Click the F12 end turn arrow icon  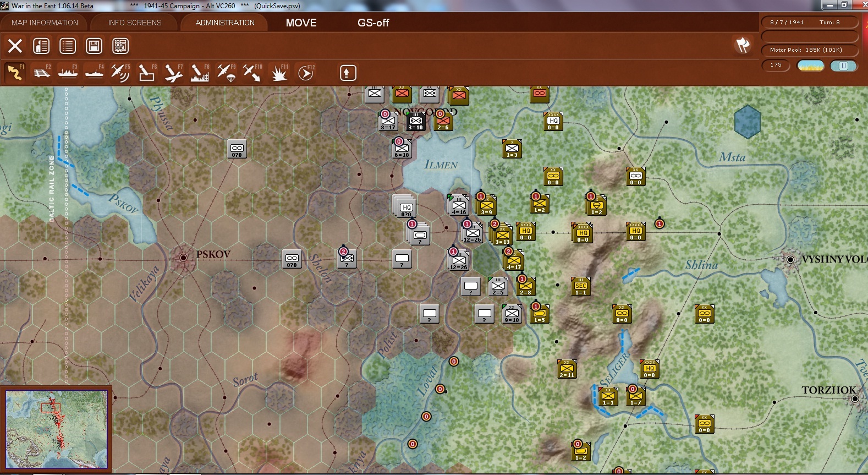tap(306, 73)
